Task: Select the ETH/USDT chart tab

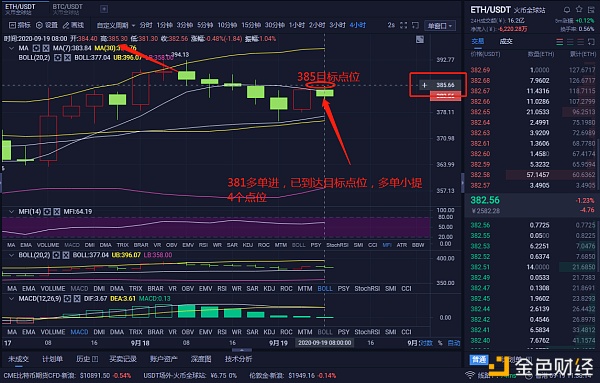Action: (20, 9)
